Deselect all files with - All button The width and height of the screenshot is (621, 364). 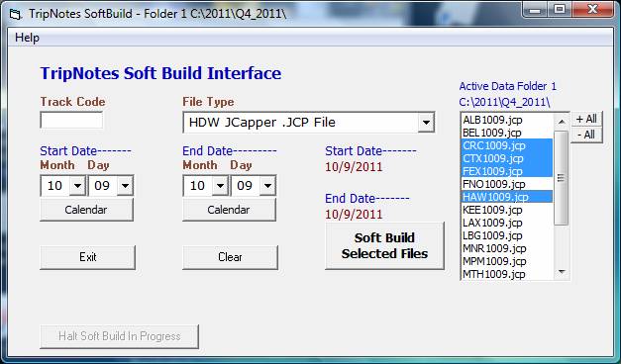coord(586,135)
